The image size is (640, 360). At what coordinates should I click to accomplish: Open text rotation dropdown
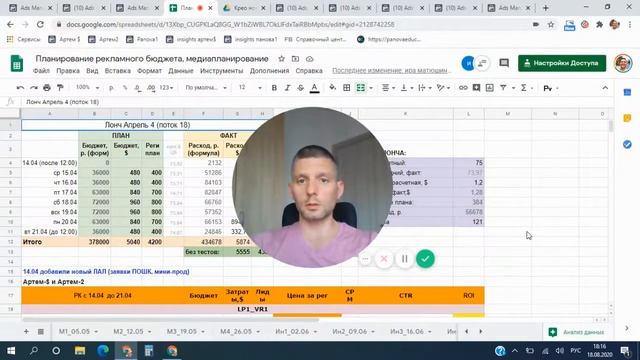click(x=443, y=88)
